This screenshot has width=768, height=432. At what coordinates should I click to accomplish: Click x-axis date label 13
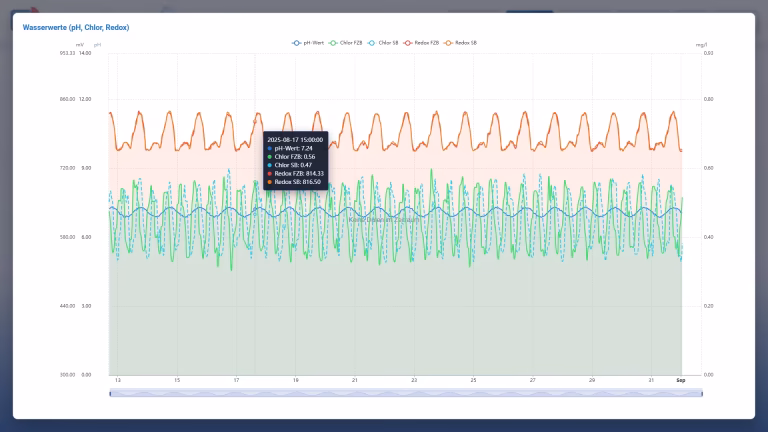118,380
